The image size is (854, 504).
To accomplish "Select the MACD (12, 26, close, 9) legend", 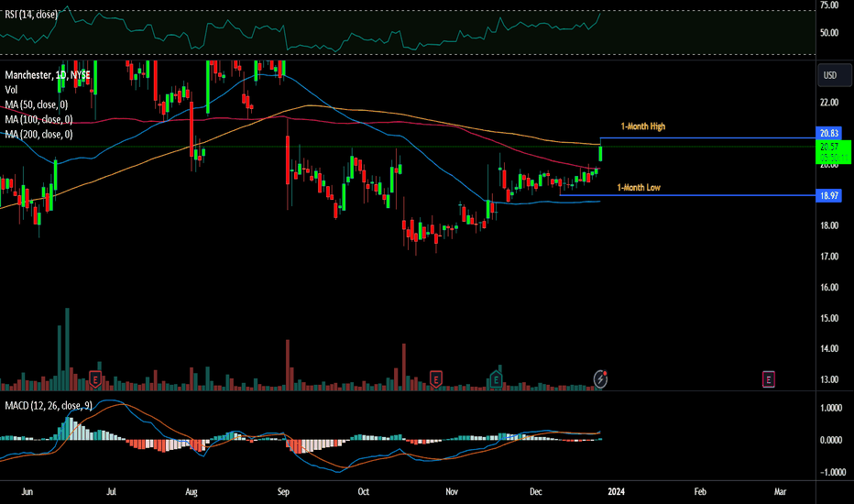I will point(49,405).
